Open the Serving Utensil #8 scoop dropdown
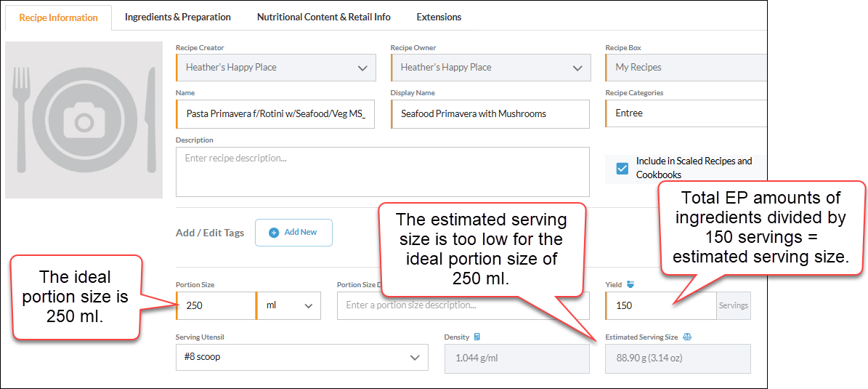The height and width of the screenshot is (389, 868). (x=301, y=358)
